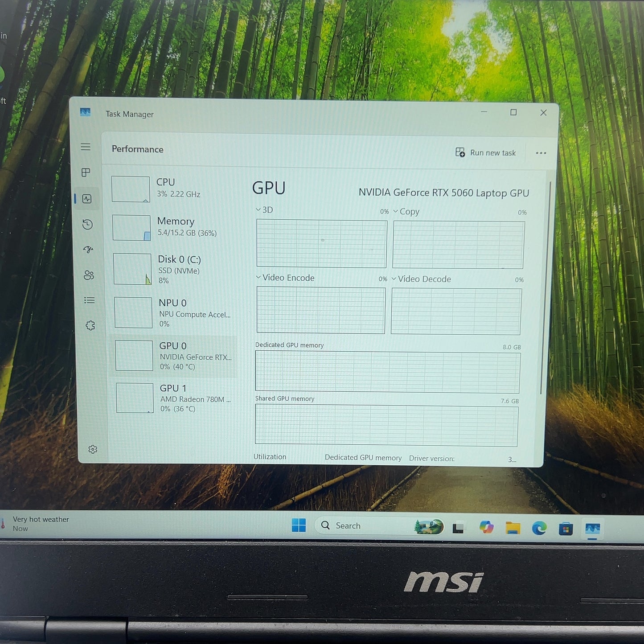The image size is (644, 644).
Task: Click the search highlight landscape image
Action: click(429, 527)
